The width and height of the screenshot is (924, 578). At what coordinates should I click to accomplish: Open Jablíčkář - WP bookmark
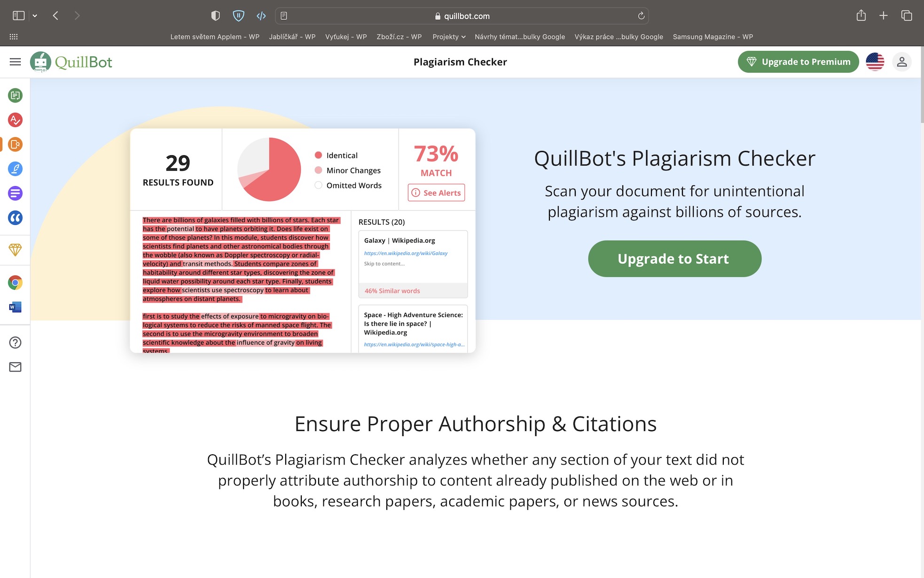pos(292,37)
